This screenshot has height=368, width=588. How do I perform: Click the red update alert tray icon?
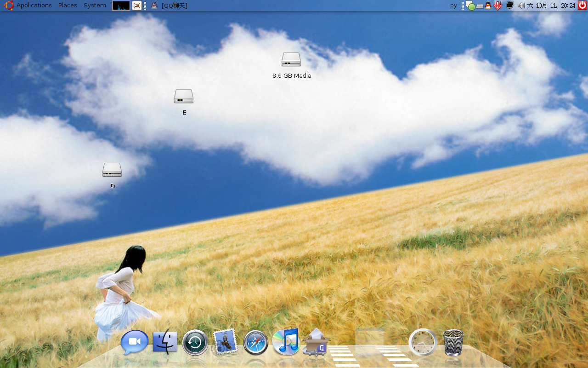click(x=498, y=6)
